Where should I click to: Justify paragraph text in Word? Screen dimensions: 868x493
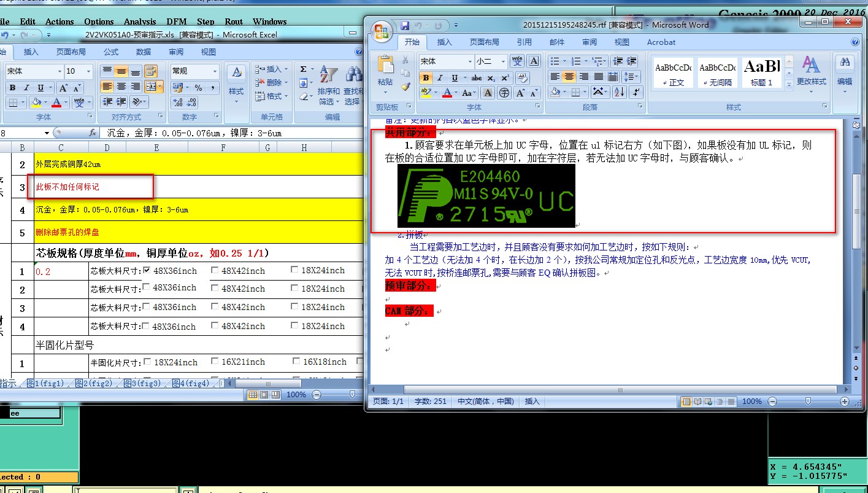pyautogui.click(x=598, y=77)
